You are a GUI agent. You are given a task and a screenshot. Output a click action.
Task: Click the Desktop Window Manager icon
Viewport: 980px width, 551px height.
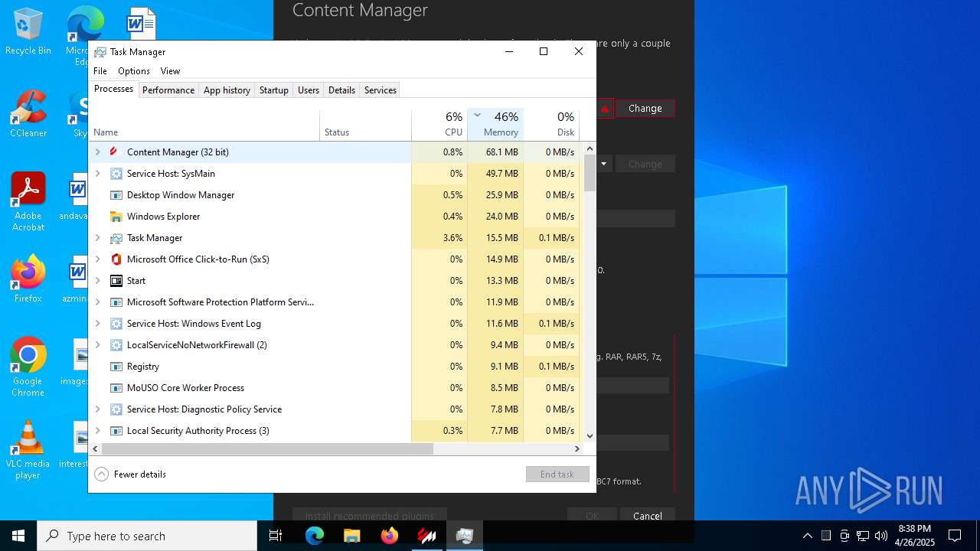[116, 195]
